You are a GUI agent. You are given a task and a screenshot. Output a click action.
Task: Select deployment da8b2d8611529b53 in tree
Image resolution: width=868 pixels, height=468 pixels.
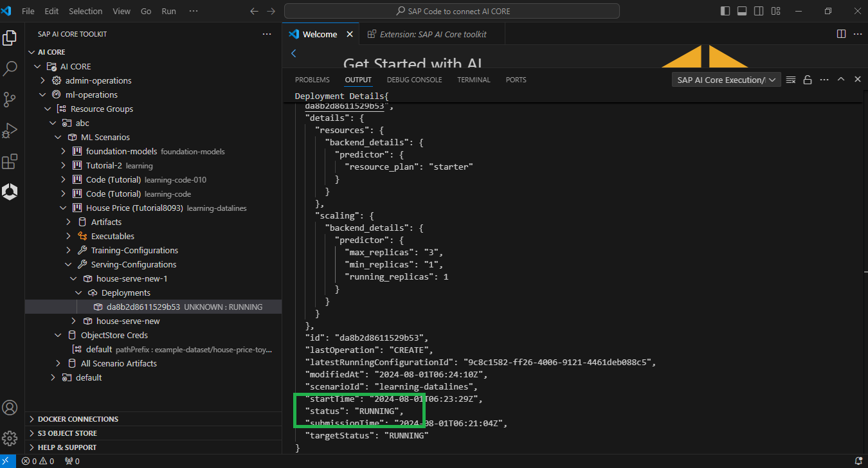click(x=153, y=307)
